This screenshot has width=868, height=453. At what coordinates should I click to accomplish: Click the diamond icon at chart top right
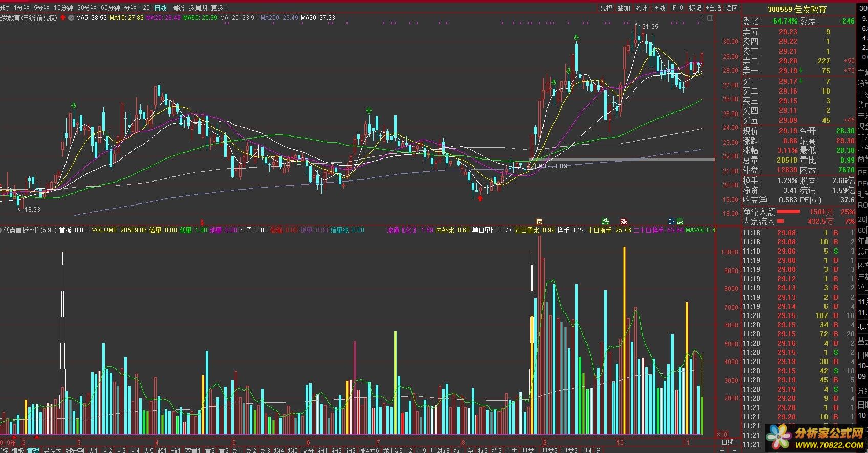coord(701,18)
